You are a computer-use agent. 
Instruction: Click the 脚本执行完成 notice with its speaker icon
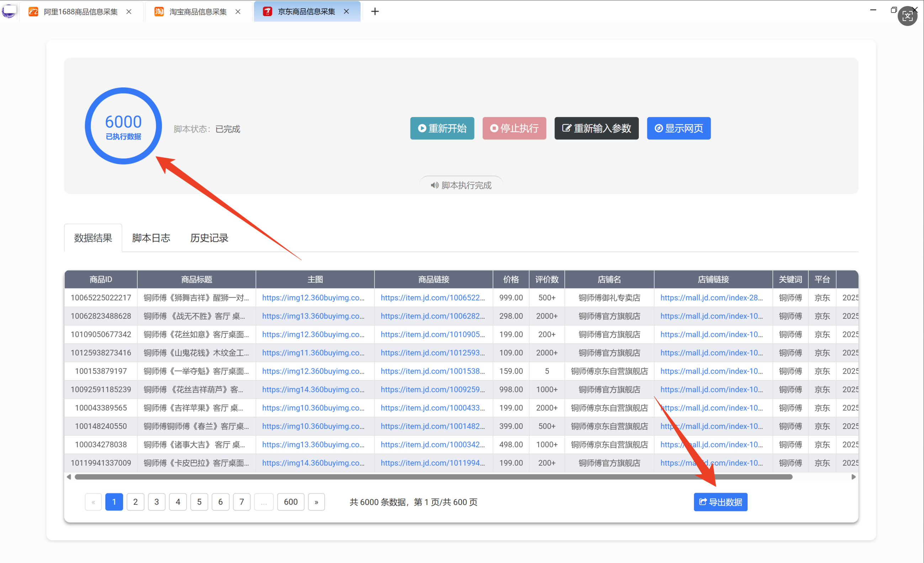pyautogui.click(x=461, y=185)
